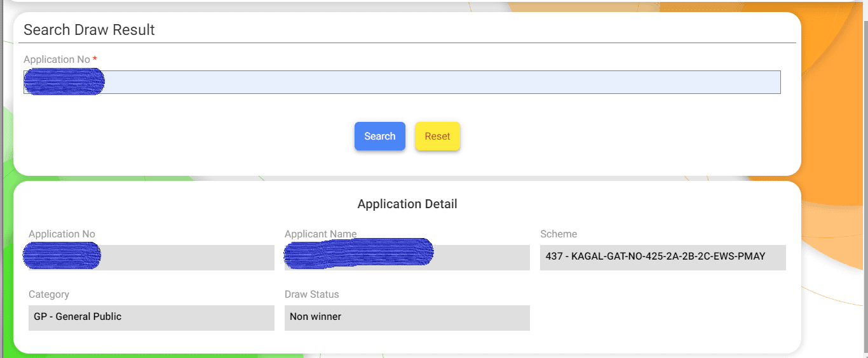Click the Draw Status label

pos(312,295)
